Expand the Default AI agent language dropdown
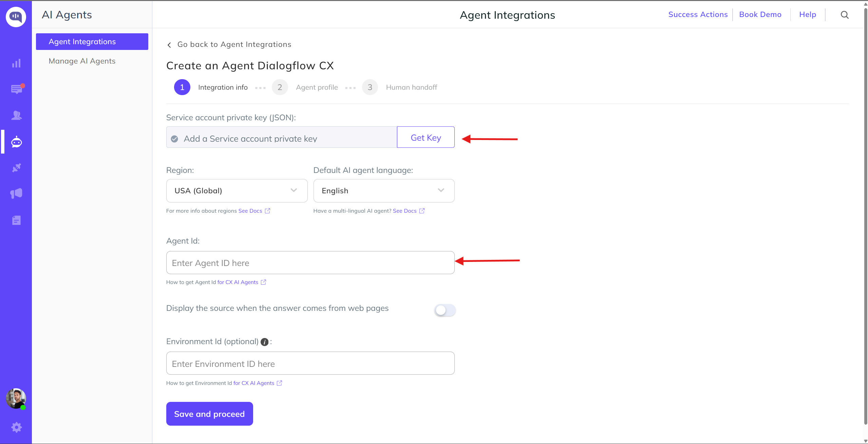Viewport: 868px width, 444px height. tap(384, 191)
